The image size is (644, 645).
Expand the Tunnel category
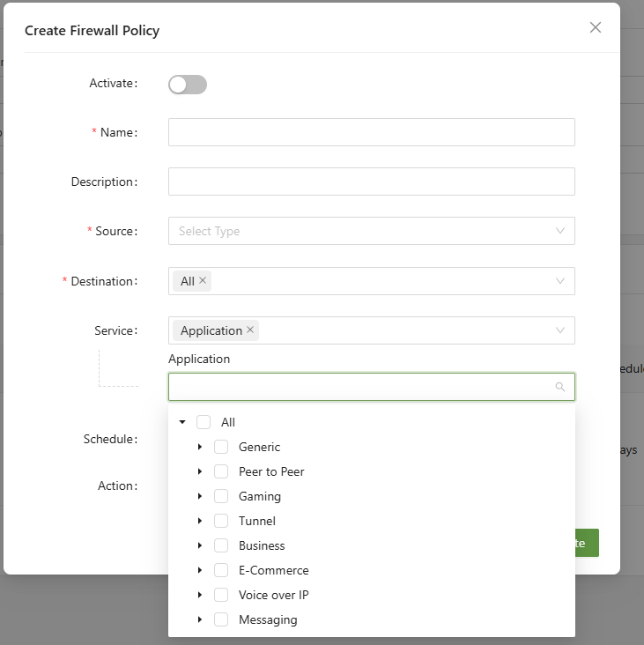pos(200,521)
